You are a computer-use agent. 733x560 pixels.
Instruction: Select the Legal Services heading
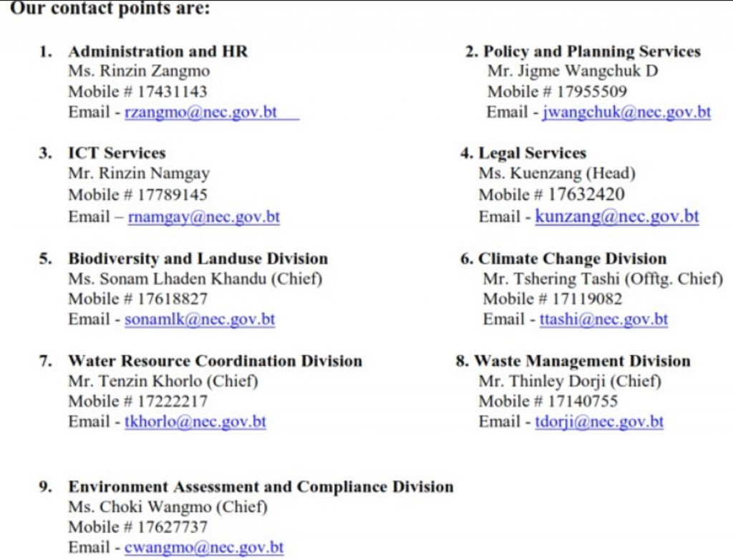pyautogui.click(x=532, y=153)
